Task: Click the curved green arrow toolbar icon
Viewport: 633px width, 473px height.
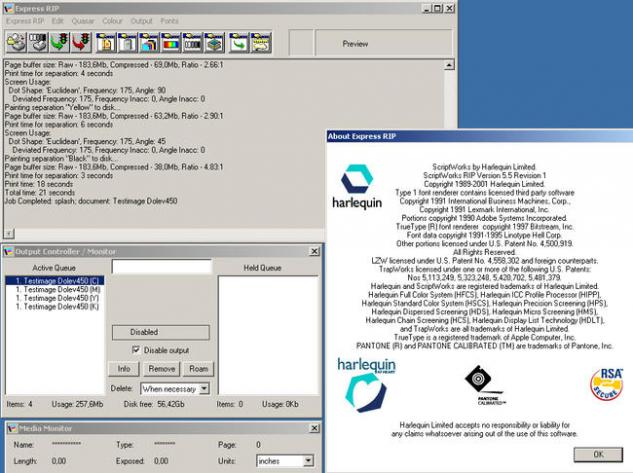Action: point(240,43)
